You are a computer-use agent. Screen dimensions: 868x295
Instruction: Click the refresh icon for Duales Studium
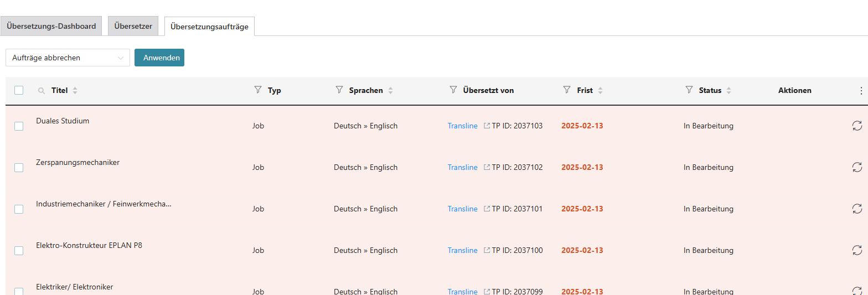coord(857,126)
